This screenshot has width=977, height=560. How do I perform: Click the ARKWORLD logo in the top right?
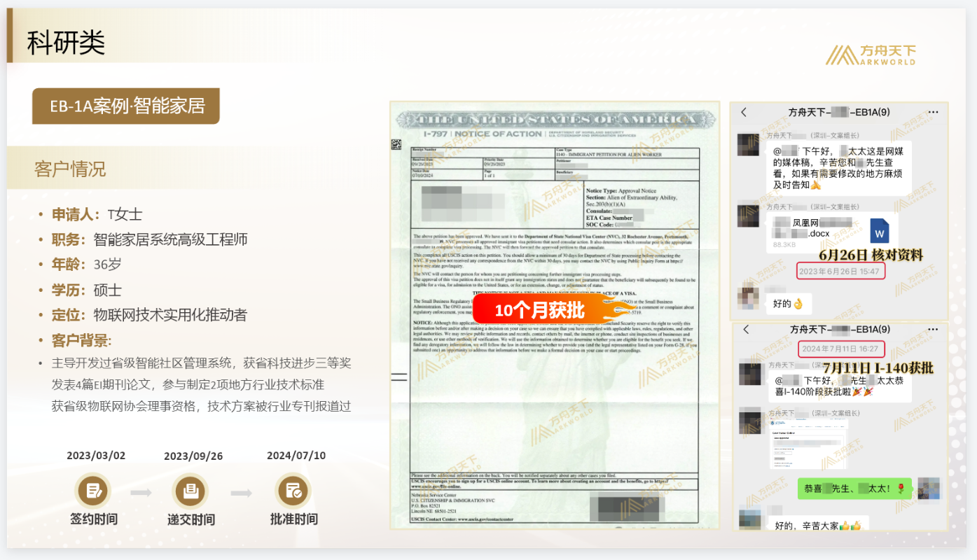coord(872,54)
